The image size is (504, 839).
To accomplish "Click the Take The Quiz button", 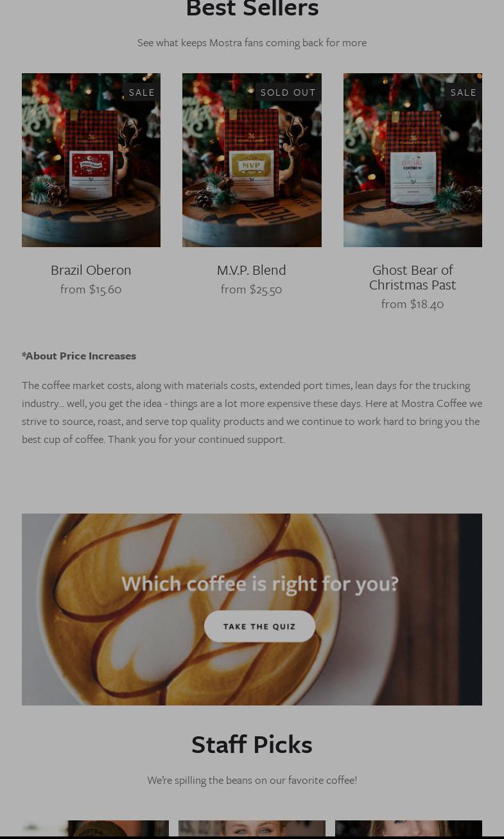I will click(259, 627).
